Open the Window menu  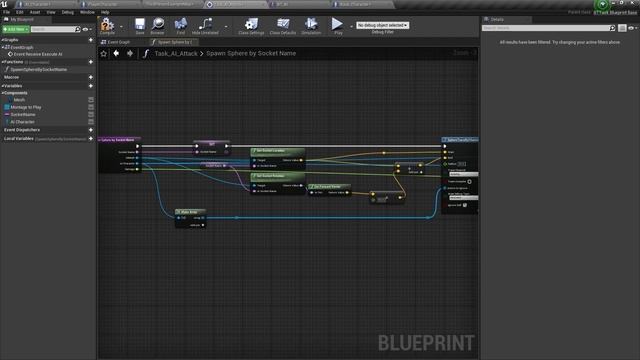click(x=87, y=12)
